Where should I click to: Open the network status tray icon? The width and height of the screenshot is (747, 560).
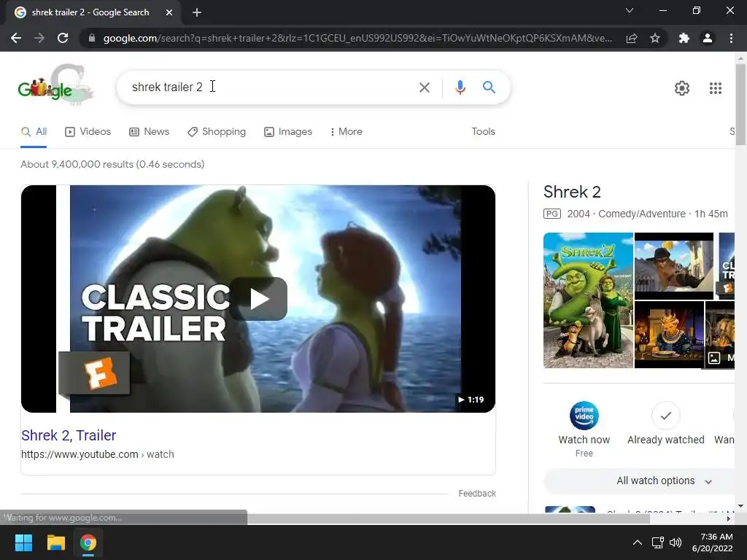click(658, 542)
